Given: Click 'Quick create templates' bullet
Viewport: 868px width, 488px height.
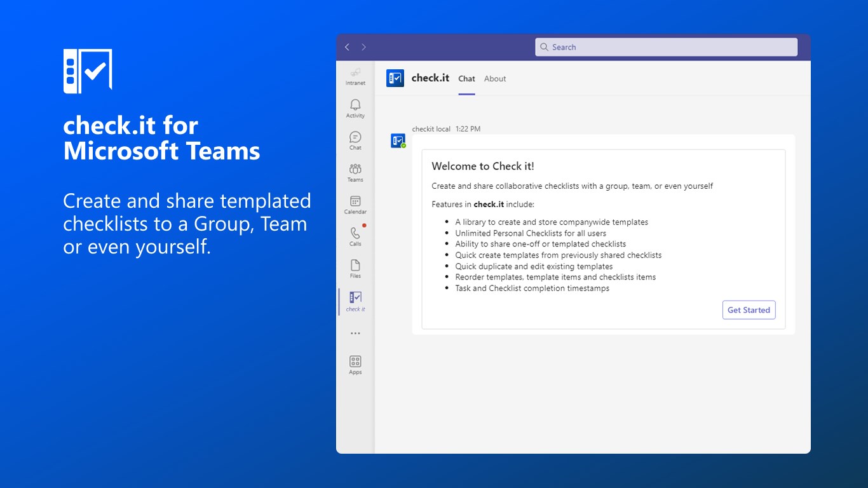Looking at the screenshot, I should (x=558, y=255).
